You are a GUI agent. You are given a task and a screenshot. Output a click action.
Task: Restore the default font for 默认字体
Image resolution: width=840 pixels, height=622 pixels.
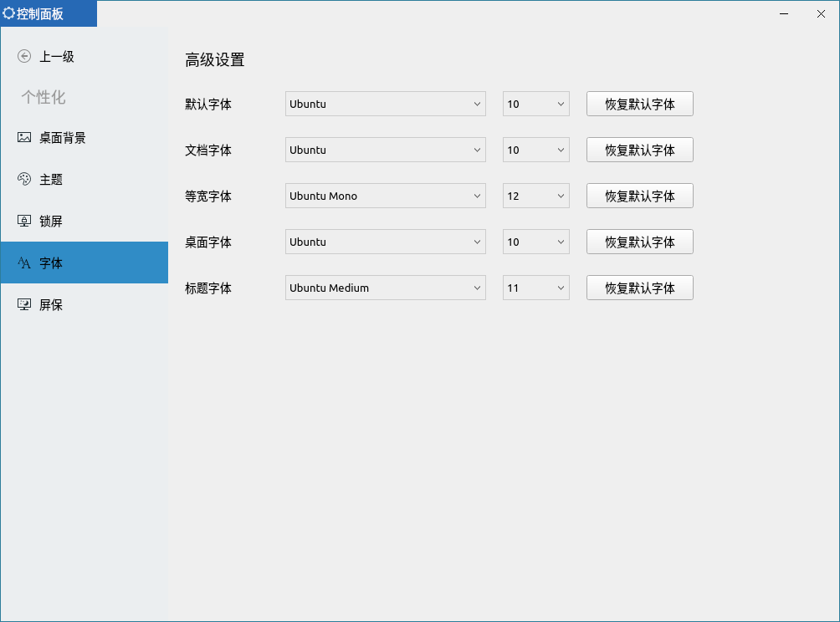(x=639, y=104)
